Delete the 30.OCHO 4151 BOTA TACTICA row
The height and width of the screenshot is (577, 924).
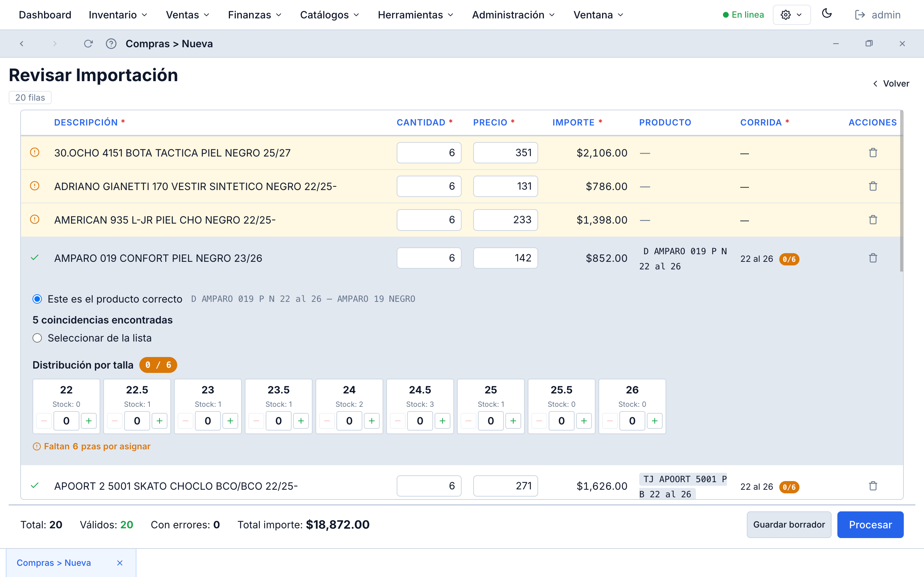(x=873, y=153)
